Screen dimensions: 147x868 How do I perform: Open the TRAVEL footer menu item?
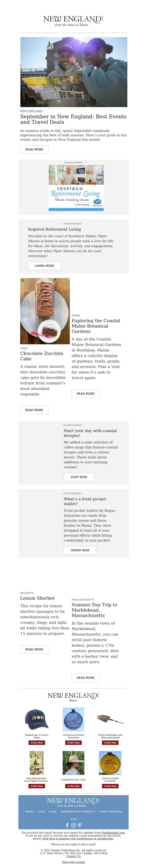click(x=29, y=812)
